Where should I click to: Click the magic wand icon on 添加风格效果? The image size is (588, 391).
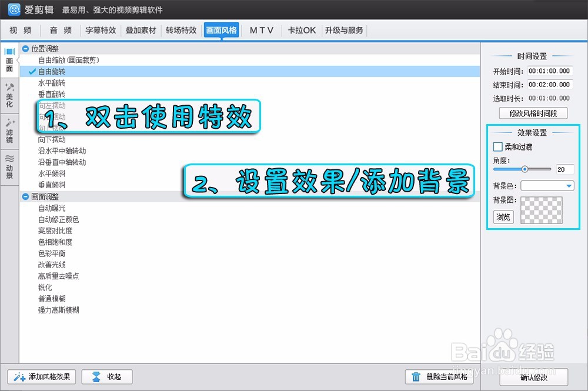tap(19, 377)
